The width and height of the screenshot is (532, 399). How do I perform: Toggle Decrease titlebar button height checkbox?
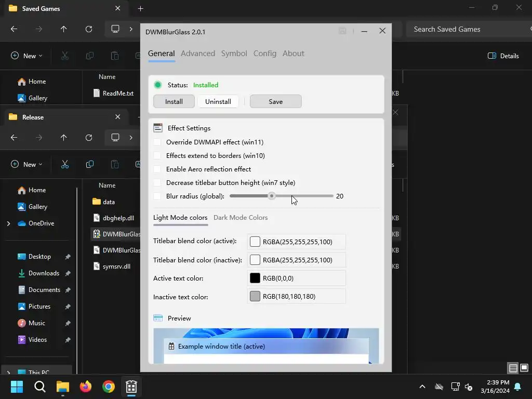click(x=157, y=182)
